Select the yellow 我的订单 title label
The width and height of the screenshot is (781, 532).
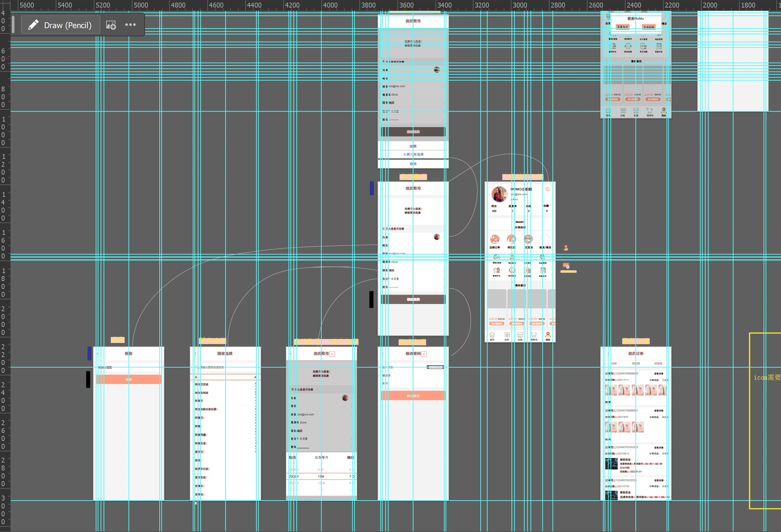pos(636,341)
